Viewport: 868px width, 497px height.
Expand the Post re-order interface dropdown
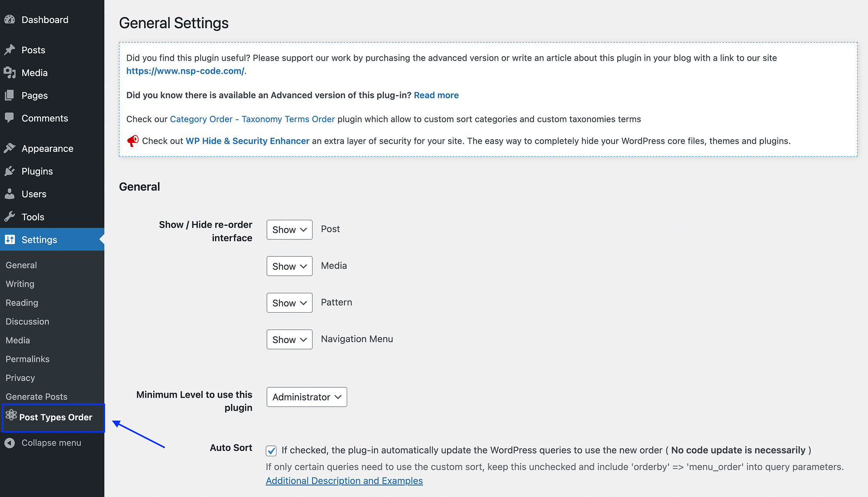(x=289, y=229)
